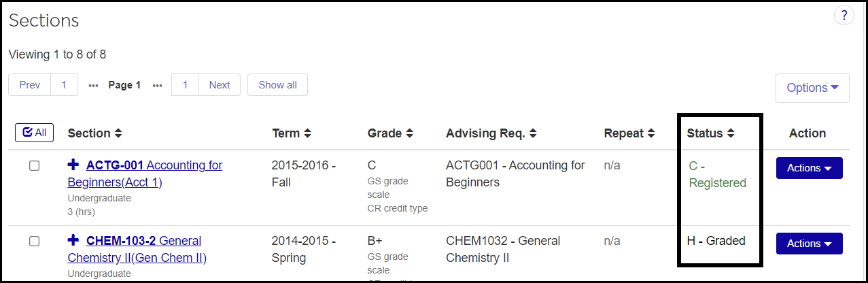868x283 pixels.
Task: Open Actions dropdown for ACTG-001
Action: tap(809, 168)
